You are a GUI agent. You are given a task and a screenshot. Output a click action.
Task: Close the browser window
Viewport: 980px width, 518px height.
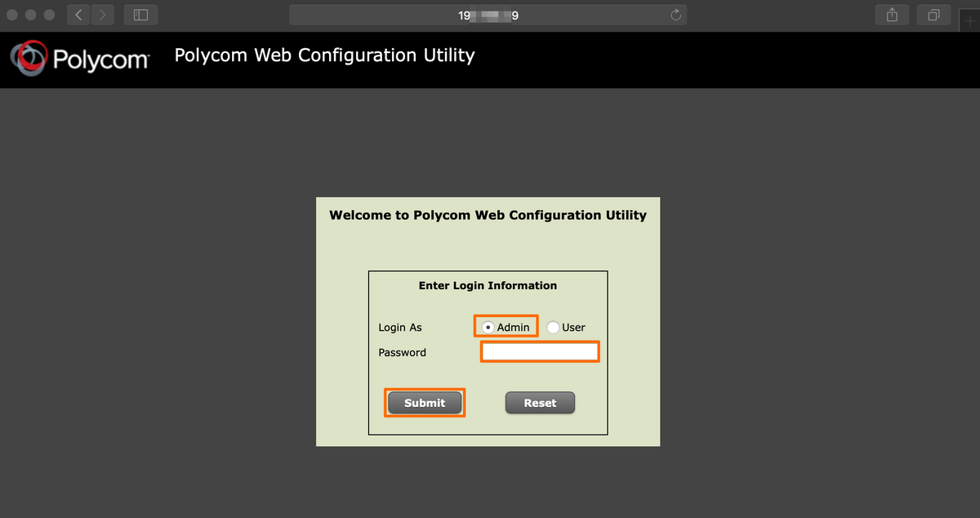point(12,15)
